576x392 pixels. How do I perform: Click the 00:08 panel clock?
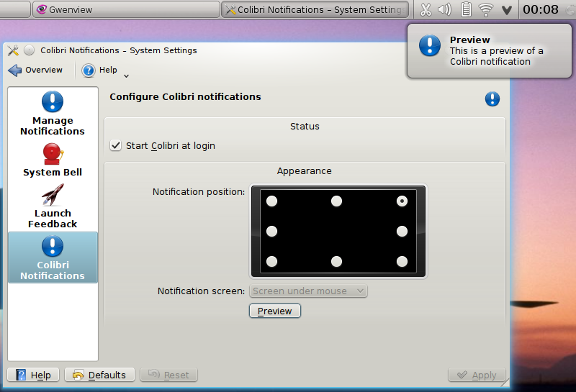click(x=541, y=9)
